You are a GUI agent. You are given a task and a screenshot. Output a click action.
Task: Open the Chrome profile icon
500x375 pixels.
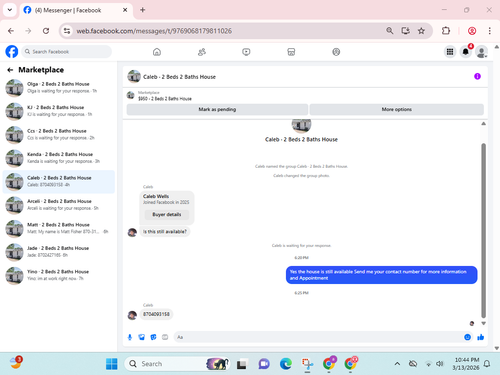point(472,31)
